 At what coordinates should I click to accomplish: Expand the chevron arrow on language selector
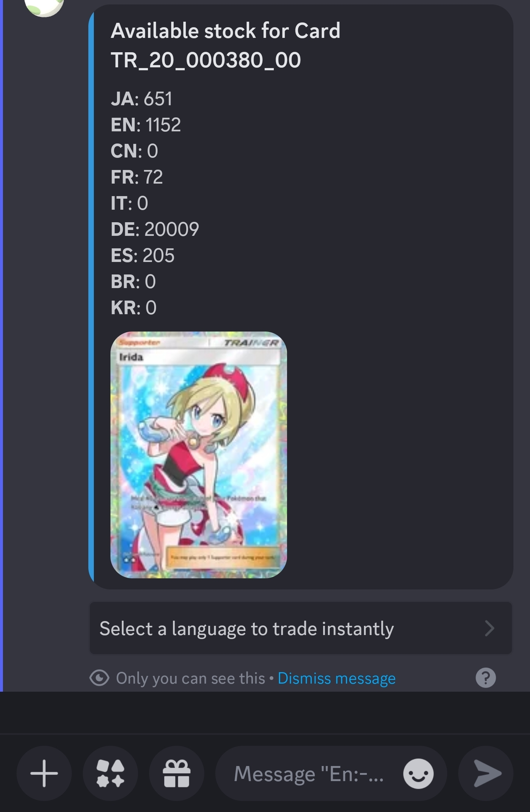point(490,628)
